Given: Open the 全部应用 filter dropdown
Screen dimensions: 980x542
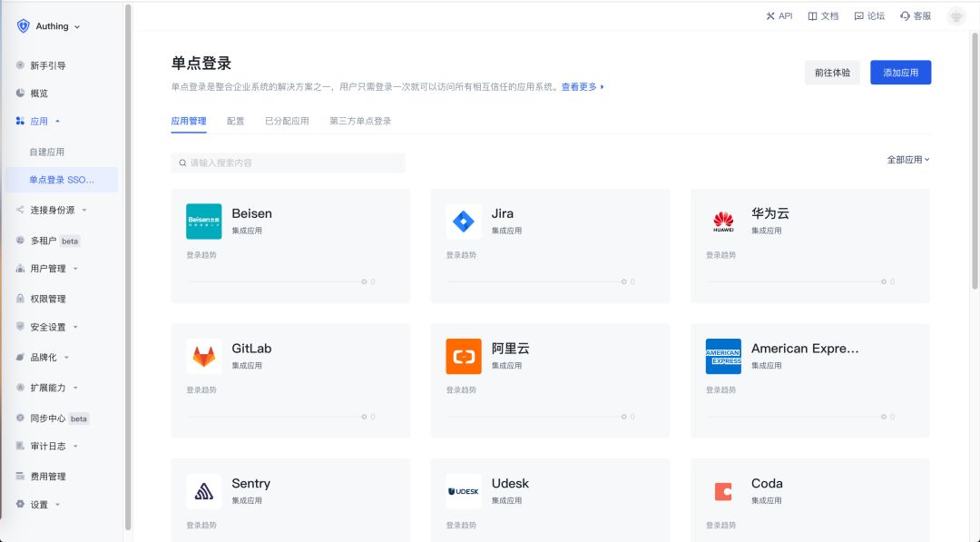Looking at the screenshot, I should (x=907, y=160).
